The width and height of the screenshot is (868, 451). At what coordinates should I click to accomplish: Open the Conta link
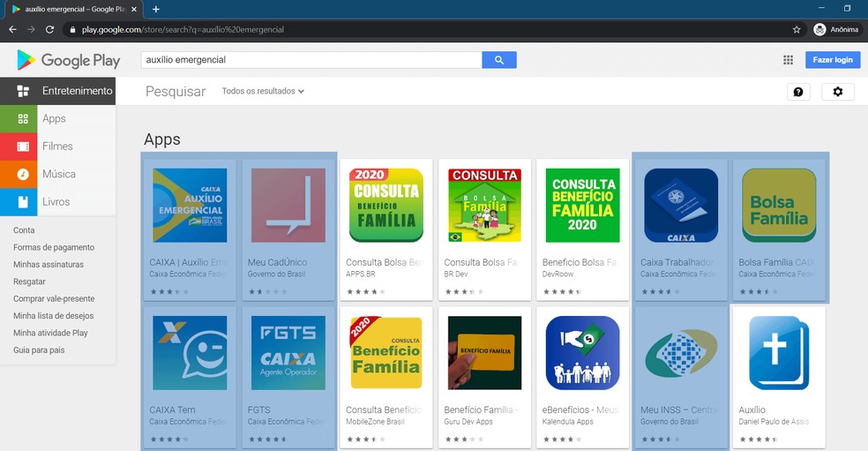tap(24, 230)
